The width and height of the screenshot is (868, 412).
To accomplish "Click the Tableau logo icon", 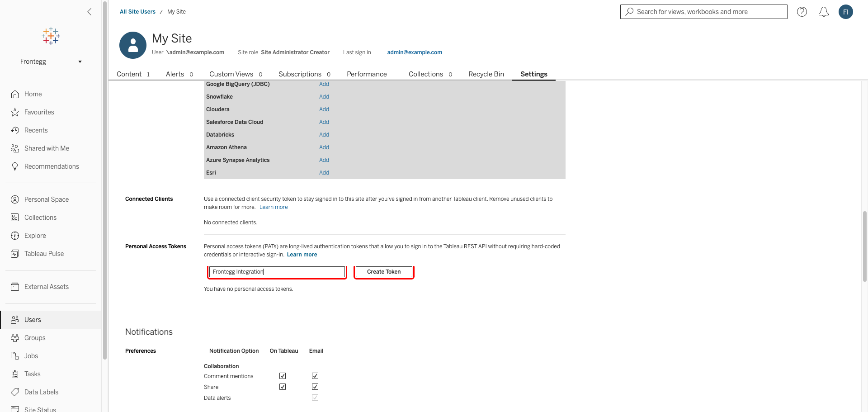I will click(x=51, y=36).
